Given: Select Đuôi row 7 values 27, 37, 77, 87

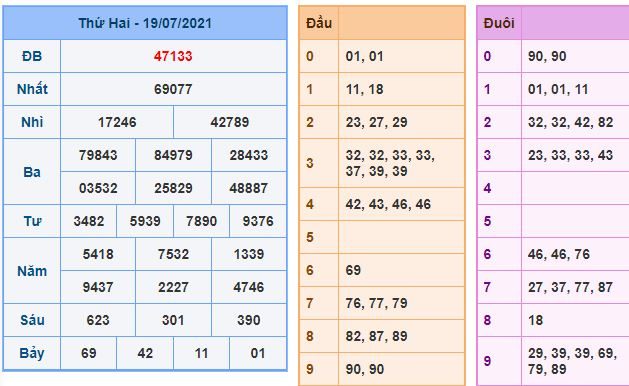Looking at the screenshot, I should point(570,287).
